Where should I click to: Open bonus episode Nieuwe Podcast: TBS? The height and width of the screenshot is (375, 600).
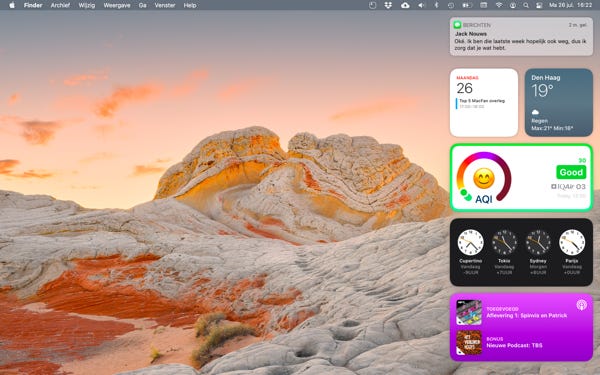(514, 346)
